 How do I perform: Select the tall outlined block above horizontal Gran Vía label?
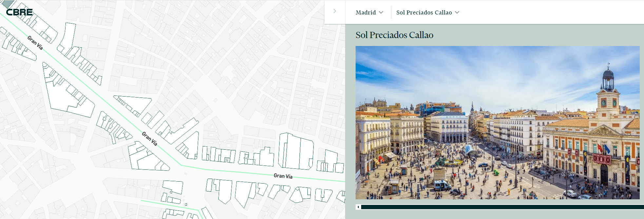(295, 151)
